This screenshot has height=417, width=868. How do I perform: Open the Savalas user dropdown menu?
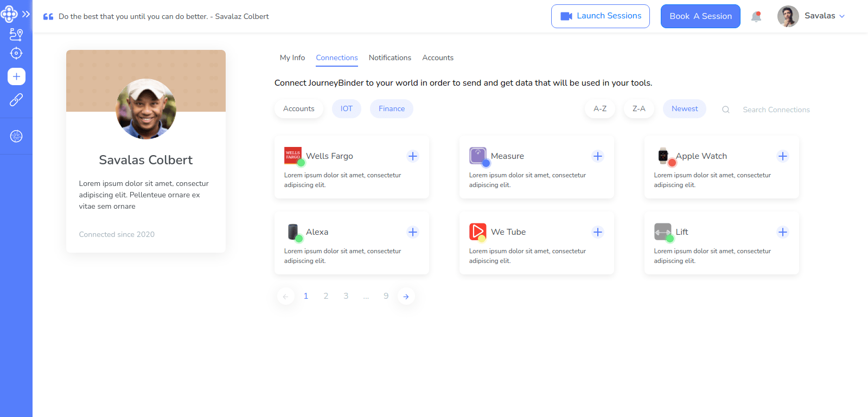coord(824,16)
